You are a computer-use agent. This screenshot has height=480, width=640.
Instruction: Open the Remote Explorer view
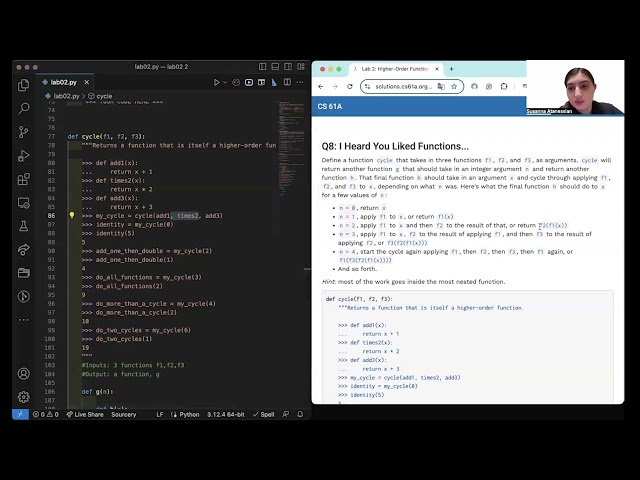point(24,202)
